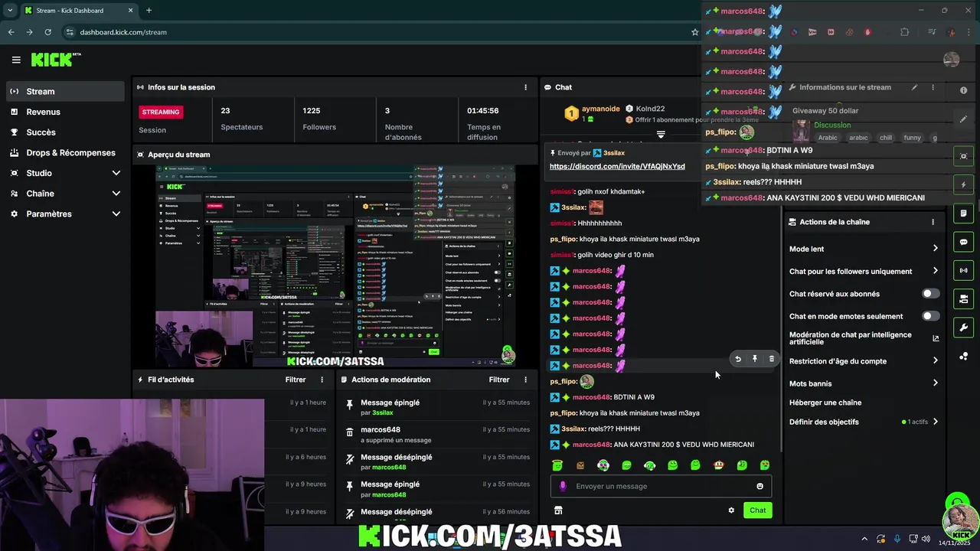The width and height of the screenshot is (980, 551).
Task: Click the green Chat send button
Action: coord(757,510)
